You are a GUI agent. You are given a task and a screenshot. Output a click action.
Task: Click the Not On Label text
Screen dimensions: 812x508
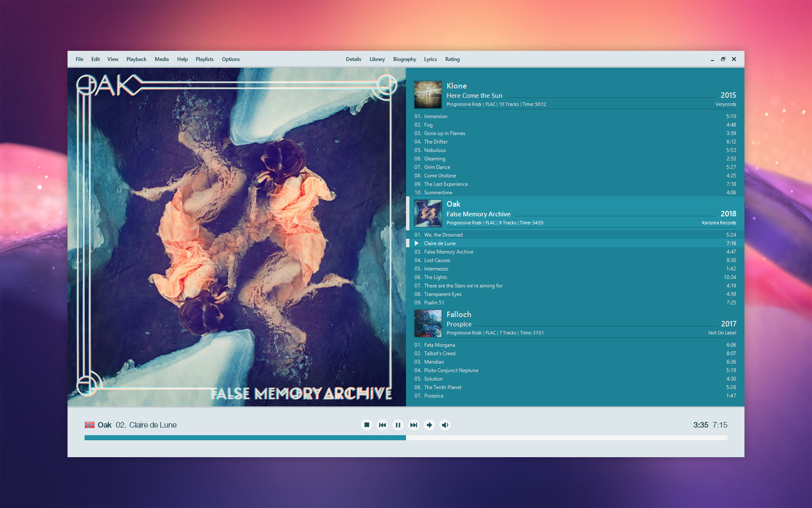(x=722, y=333)
